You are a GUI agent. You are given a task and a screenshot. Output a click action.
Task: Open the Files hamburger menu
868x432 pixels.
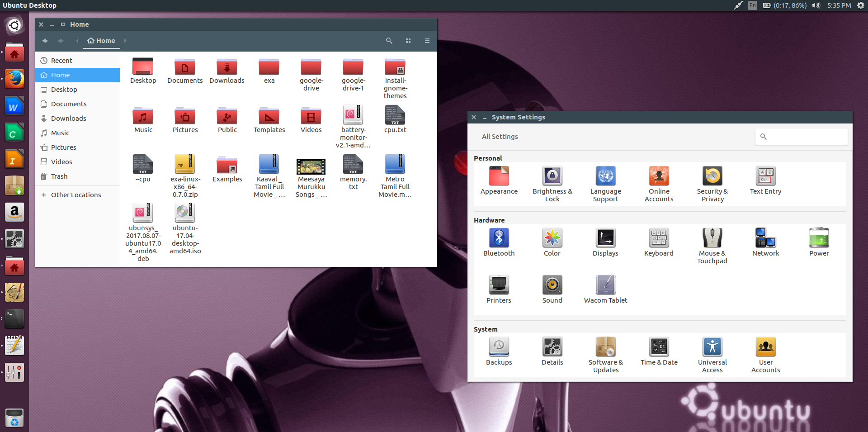[x=427, y=41]
